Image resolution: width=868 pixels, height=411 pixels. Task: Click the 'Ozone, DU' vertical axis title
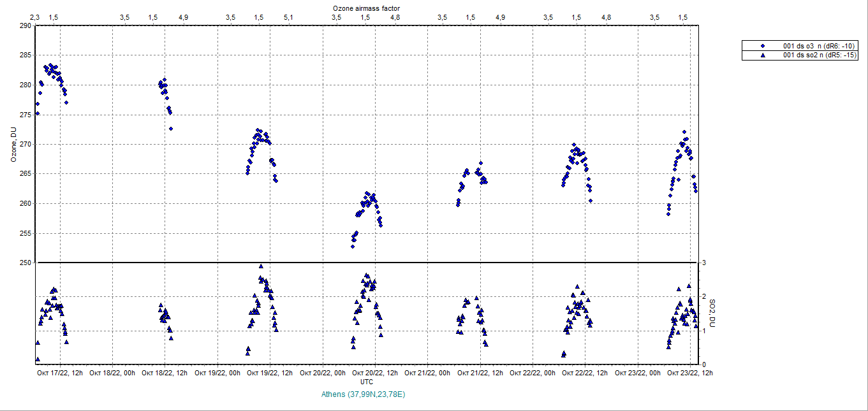coord(13,145)
